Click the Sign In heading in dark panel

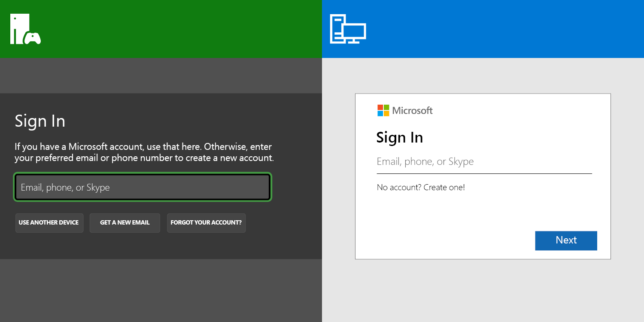(40, 121)
